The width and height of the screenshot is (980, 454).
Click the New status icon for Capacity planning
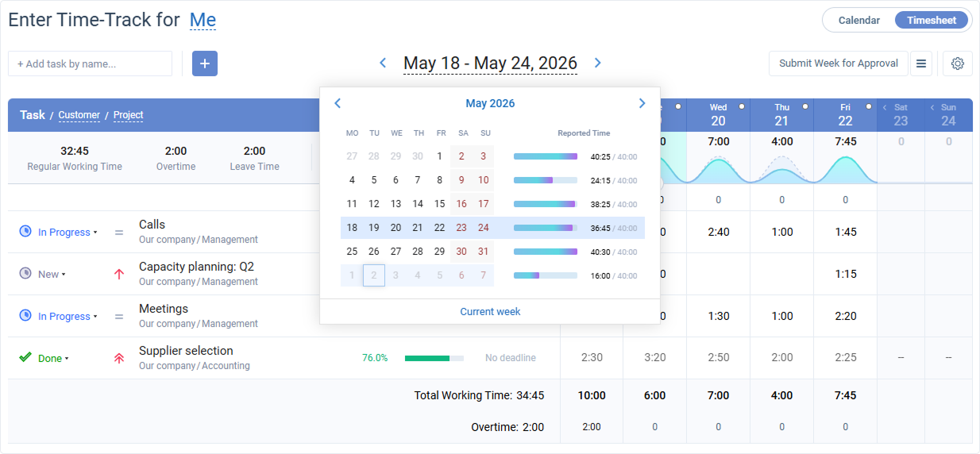coord(25,274)
